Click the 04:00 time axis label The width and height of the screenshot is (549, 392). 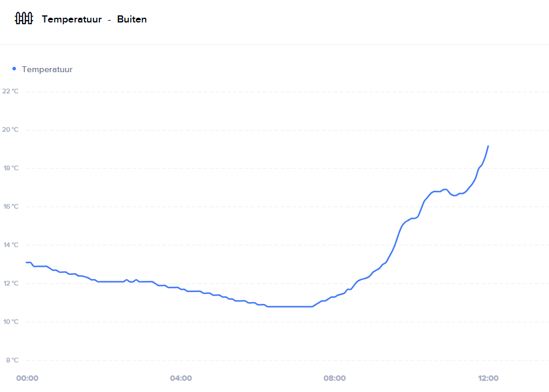(x=180, y=378)
